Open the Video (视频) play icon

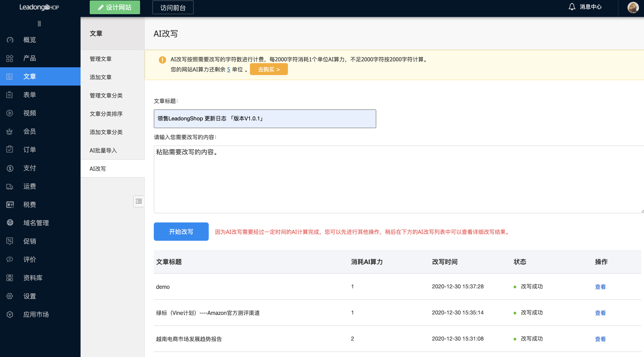click(x=10, y=113)
